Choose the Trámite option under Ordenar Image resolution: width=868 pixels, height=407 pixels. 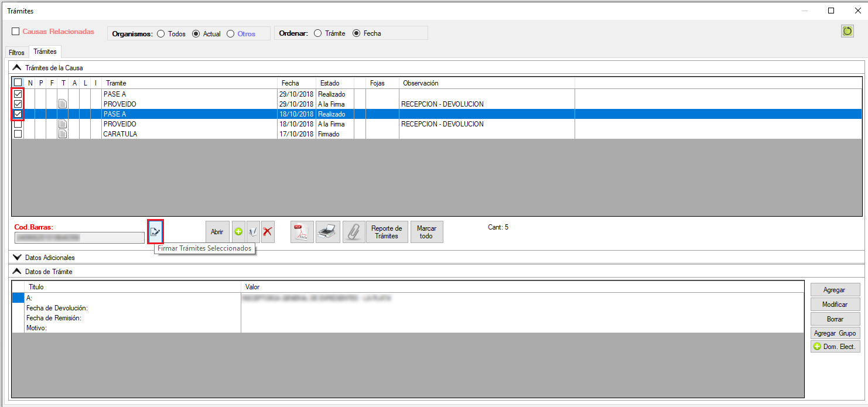318,33
